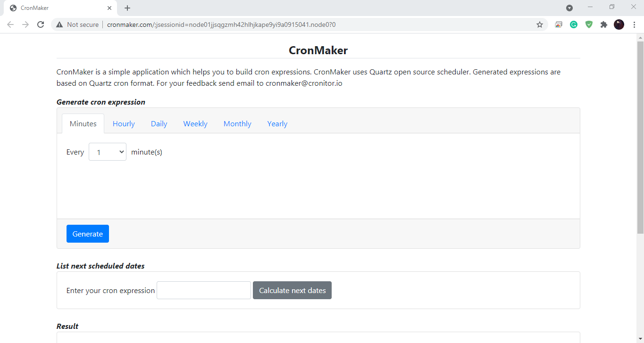Screen dimensions: 644x343
Task: Click the 'Generate cron expression' label
Action: (x=101, y=102)
